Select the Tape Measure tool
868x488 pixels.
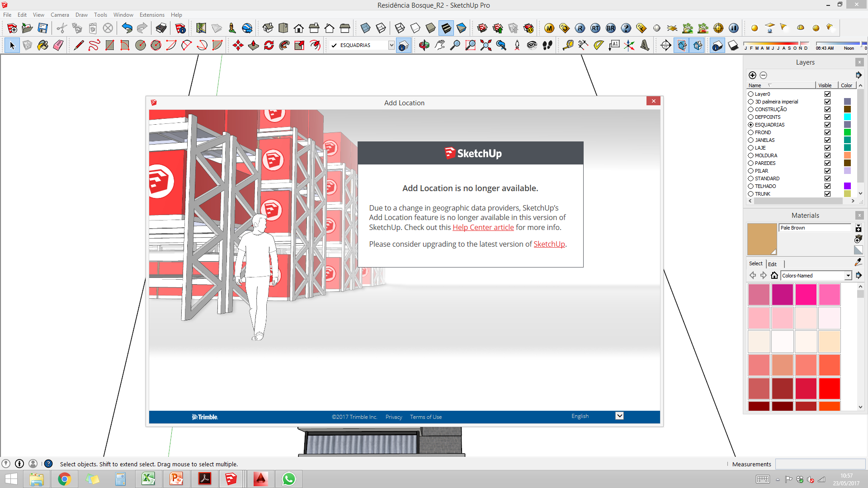[x=568, y=45]
